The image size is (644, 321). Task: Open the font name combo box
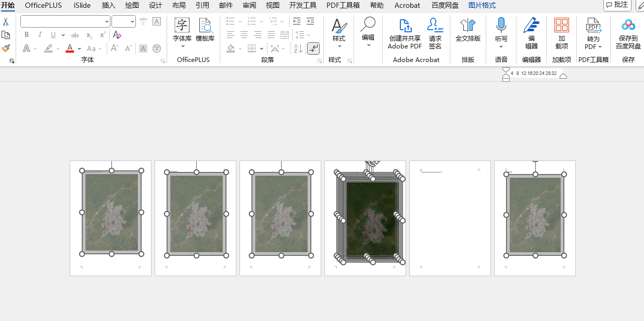(65, 21)
